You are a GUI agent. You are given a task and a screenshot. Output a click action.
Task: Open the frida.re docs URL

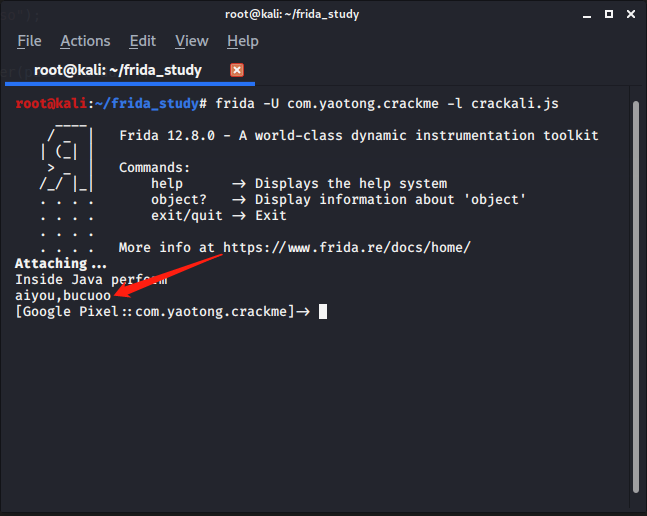click(x=346, y=247)
